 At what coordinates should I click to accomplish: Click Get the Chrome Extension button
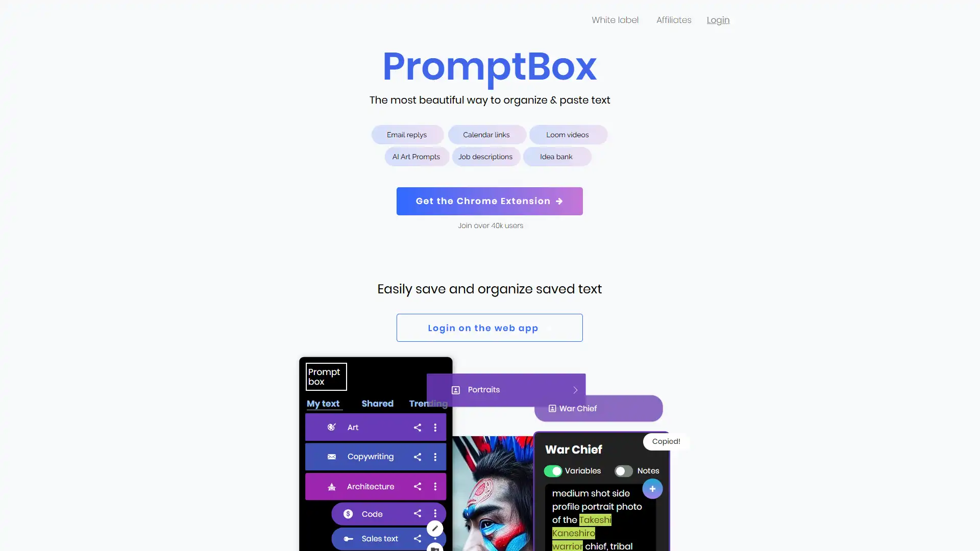489,201
